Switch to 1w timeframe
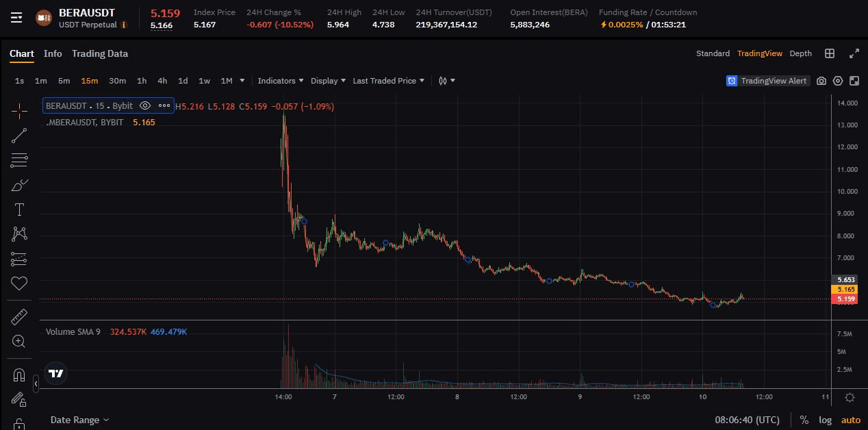Image resolution: width=868 pixels, height=430 pixels. [x=204, y=81]
